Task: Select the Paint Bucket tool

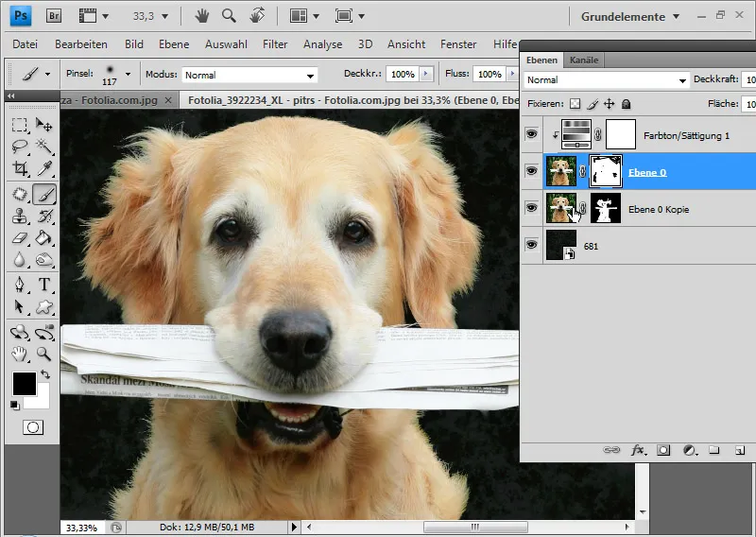Action: (44, 238)
